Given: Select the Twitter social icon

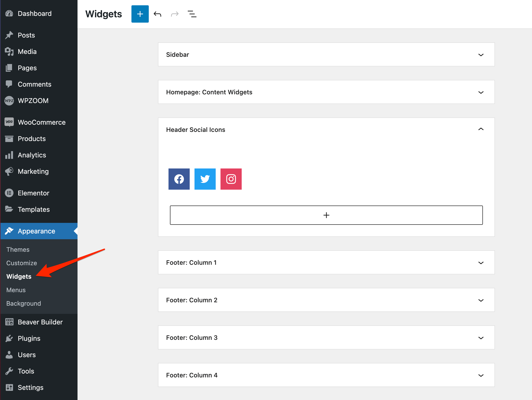Looking at the screenshot, I should pos(205,179).
